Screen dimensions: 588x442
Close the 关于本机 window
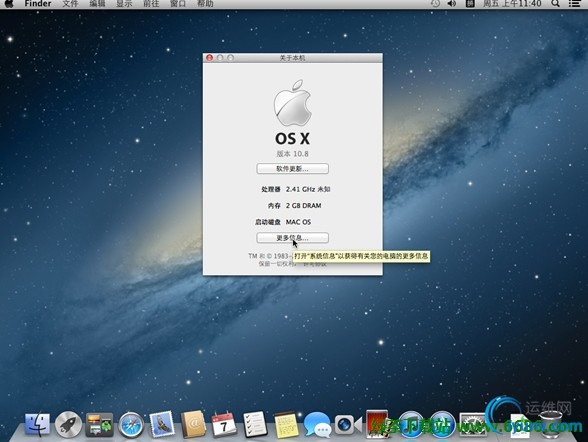[x=210, y=58]
